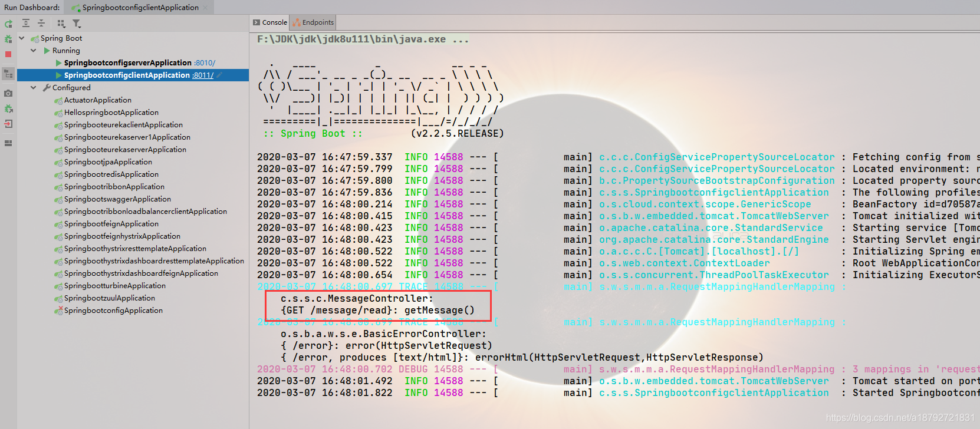Image resolution: width=980 pixels, height=429 pixels.
Task: Click the Debug (bug) icon in the left toolbar
Action: (x=8, y=39)
